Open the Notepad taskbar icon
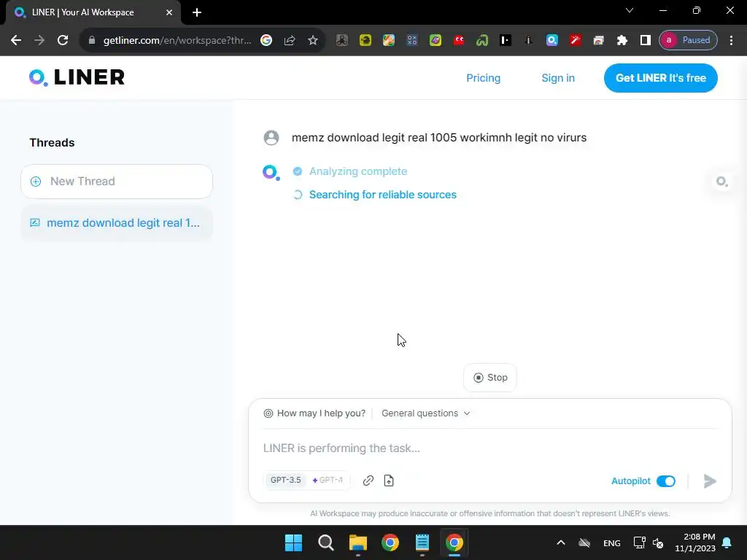The image size is (747, 560). [x=422, y=542]
